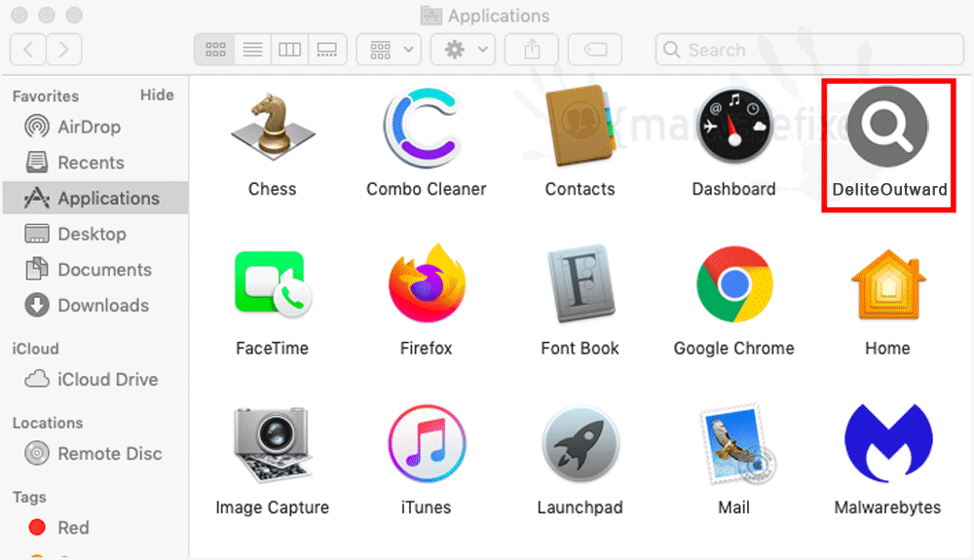Click the Google Chrome app icon

tap(734, 284)
